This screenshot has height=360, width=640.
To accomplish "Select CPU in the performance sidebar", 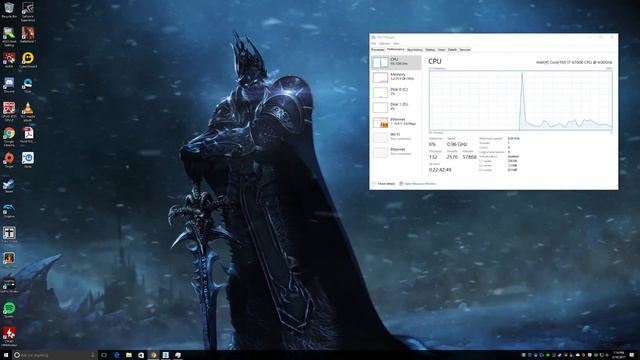I will pos(396,62).
